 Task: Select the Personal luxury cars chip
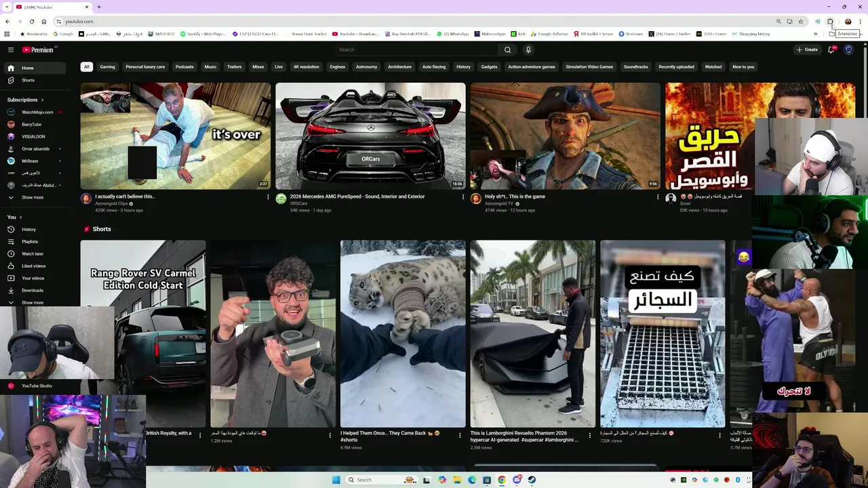(145, 66)
